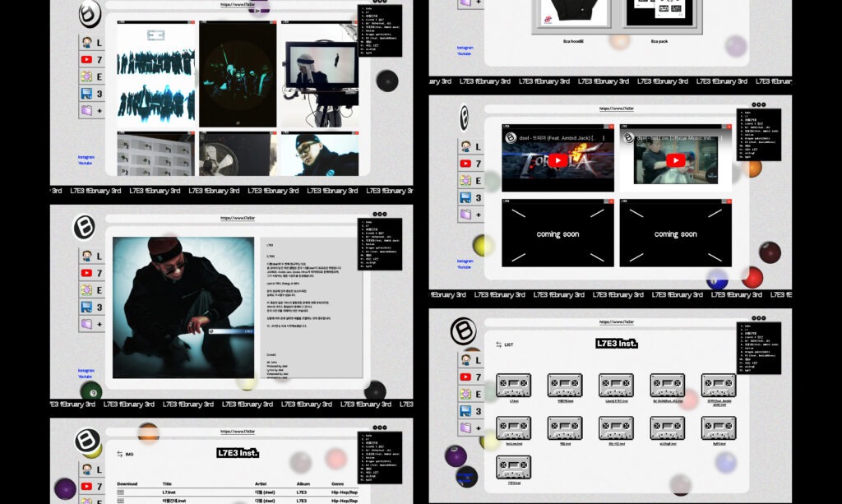Open the dark teal group photo in gallery
This screenshot has width=842, height=504.
pyautogui.click(x=238, y=75)
